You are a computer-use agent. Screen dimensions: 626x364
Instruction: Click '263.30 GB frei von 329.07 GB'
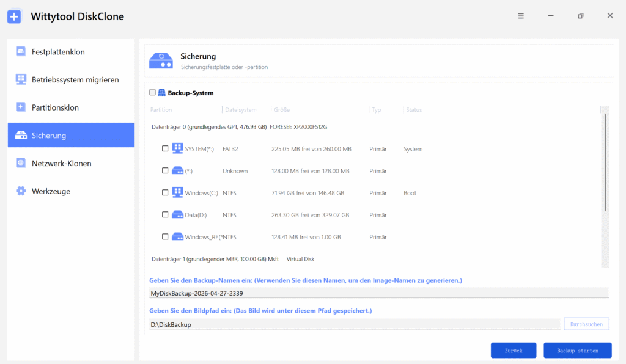[310, 215]
